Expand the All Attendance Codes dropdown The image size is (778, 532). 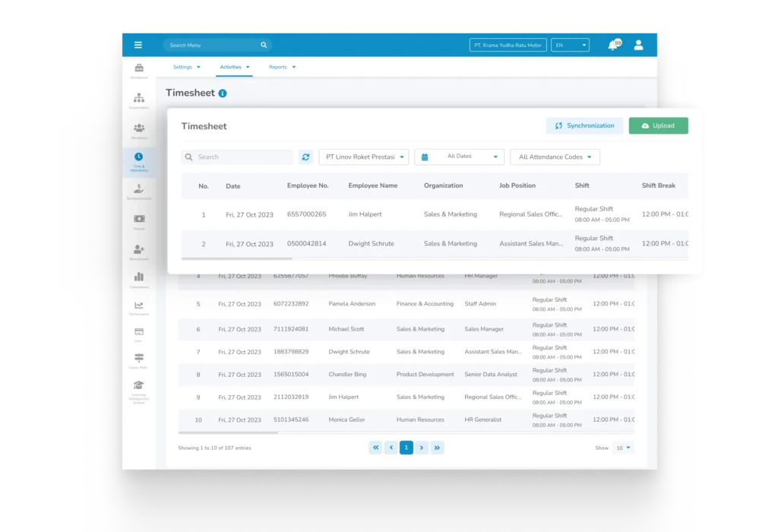(x=555, y=157)
